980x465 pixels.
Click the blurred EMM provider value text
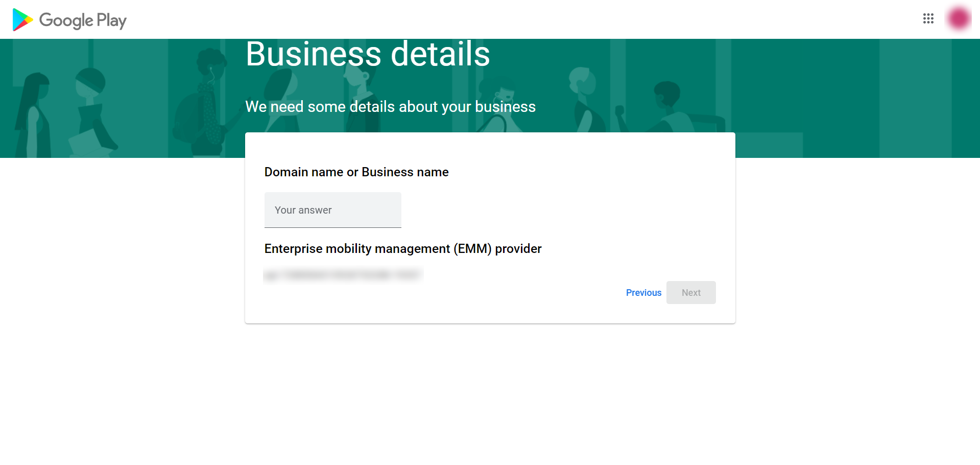coord(343,275)
